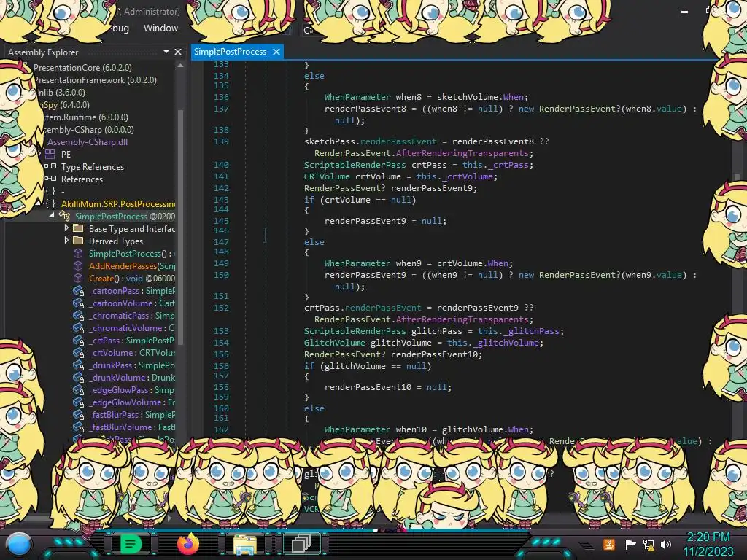Image resolution: width=747 pixels, height=560 pixels.
Task: Click the _cartoonPass field icon
Action: pos(79,290)
